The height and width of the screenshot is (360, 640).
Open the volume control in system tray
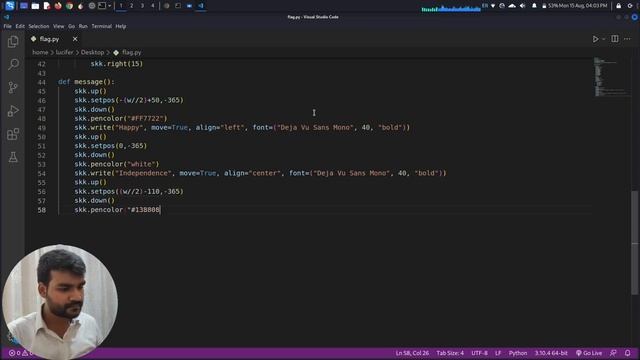(523, 6)
